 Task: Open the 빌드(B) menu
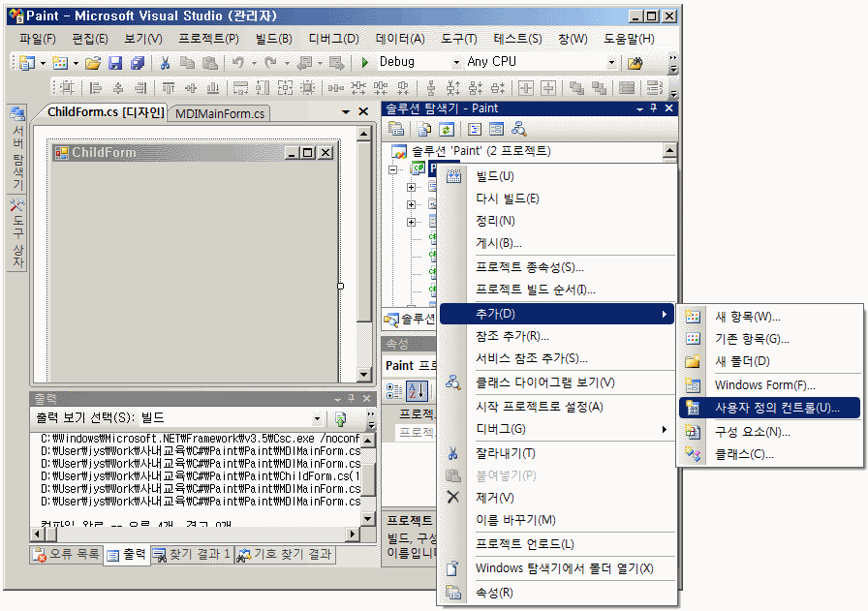[x=273, y=39]
